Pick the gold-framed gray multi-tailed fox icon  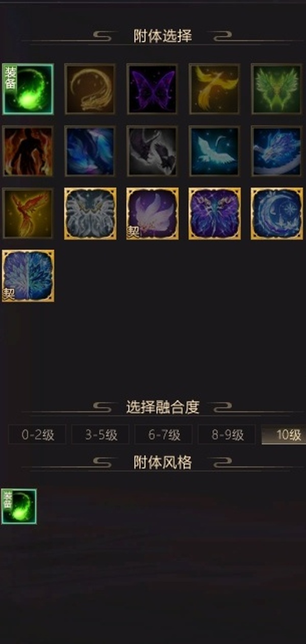click(90, 213)
